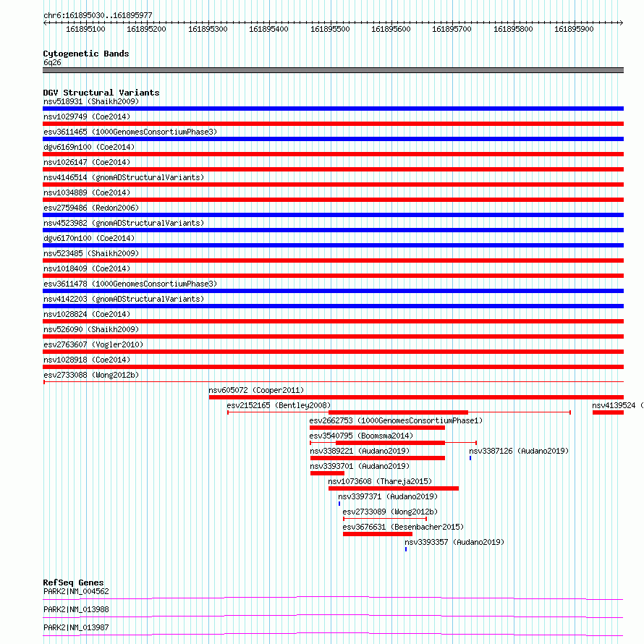Click the red nsv1073608 variant bar
This screenshot has height=644, width=644.
(394, 488)
